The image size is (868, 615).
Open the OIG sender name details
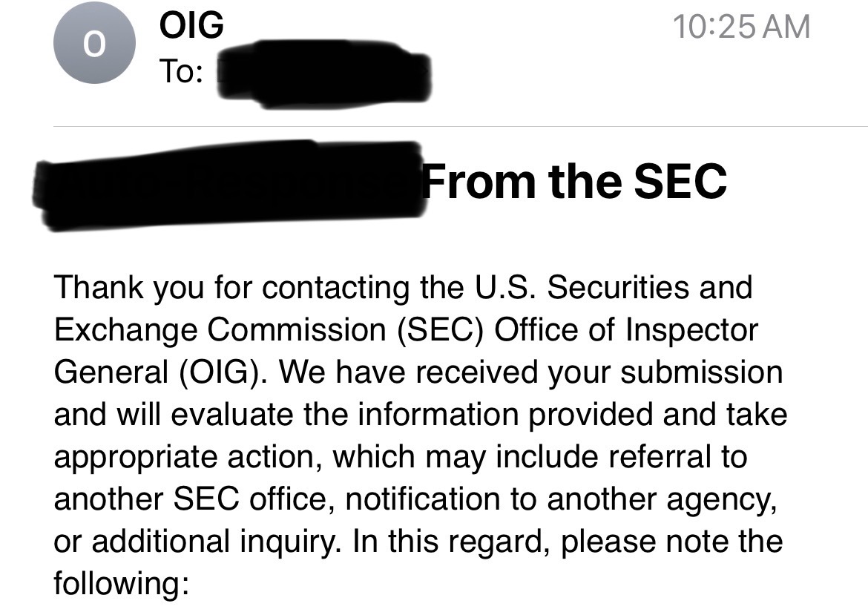(x=191, y=25)
